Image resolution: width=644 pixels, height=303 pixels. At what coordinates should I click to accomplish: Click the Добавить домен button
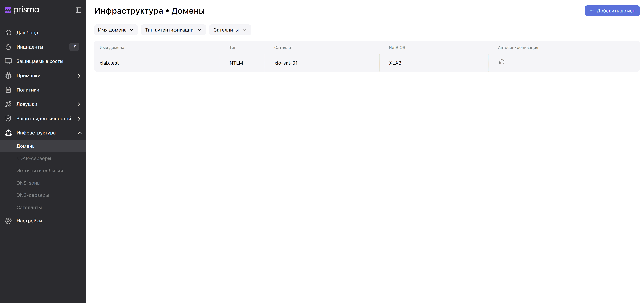(612, 11)
